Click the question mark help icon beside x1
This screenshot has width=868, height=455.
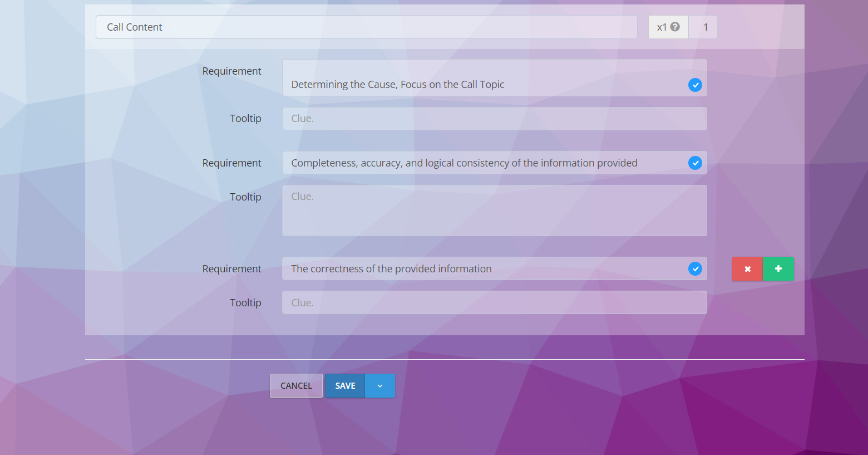pos(675,27)
